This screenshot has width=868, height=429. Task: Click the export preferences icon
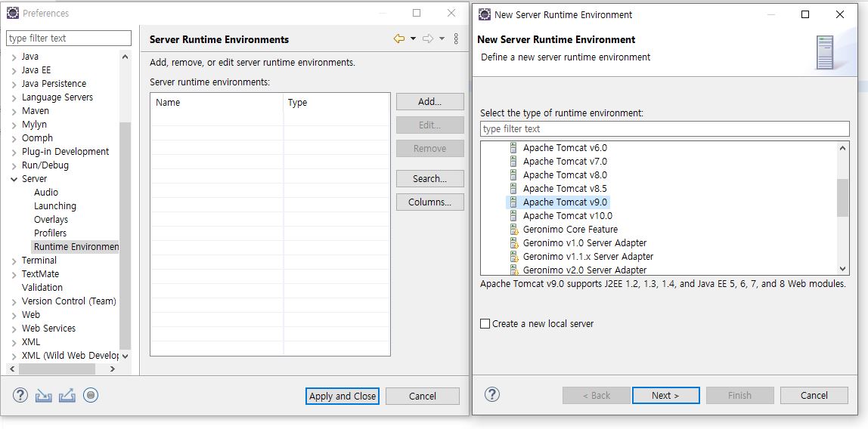(67, 395)
